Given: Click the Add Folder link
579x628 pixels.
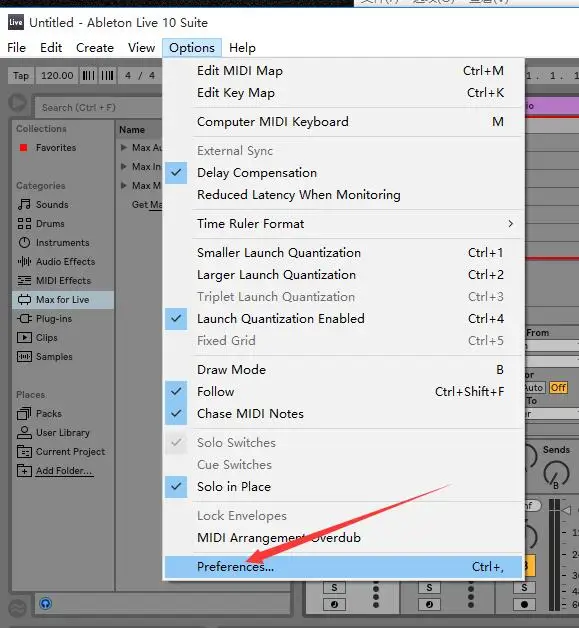Looking at the screenshot, I should pos(64,471).
